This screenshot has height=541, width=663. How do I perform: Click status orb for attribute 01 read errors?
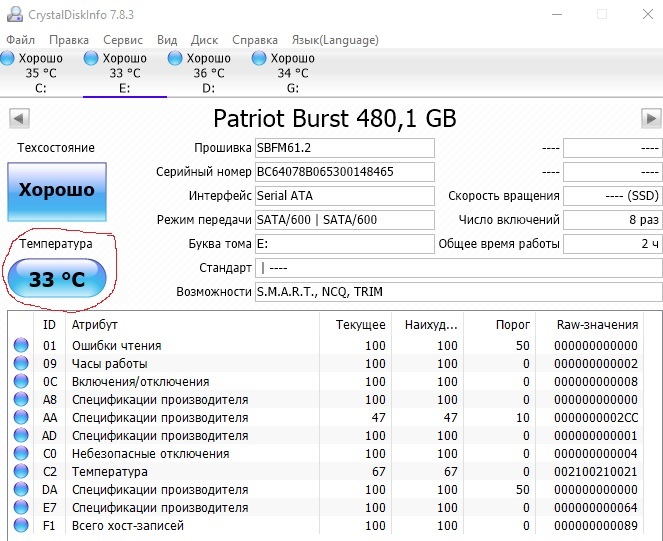point(21,346)
